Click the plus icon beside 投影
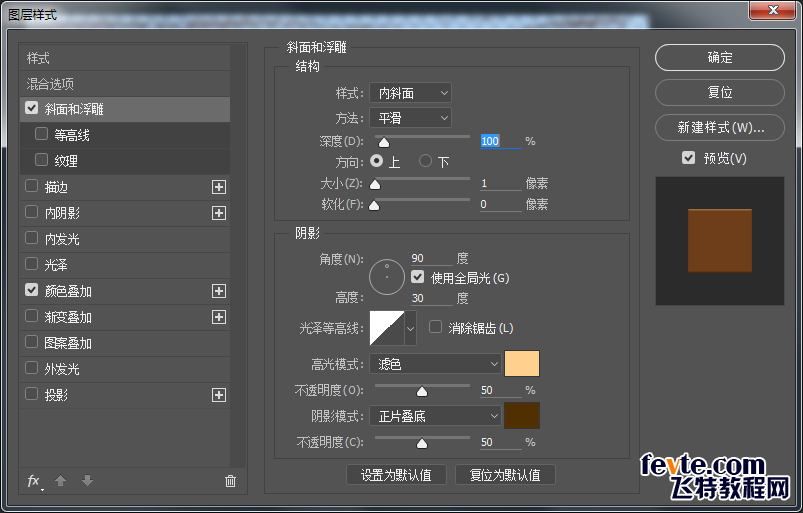Screen dimensions: 803x513 click(219, 395)
